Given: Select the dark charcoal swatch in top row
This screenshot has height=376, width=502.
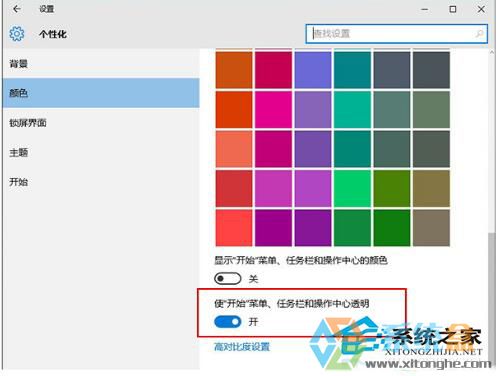Looking at the screenshot, I should (431, 70).
